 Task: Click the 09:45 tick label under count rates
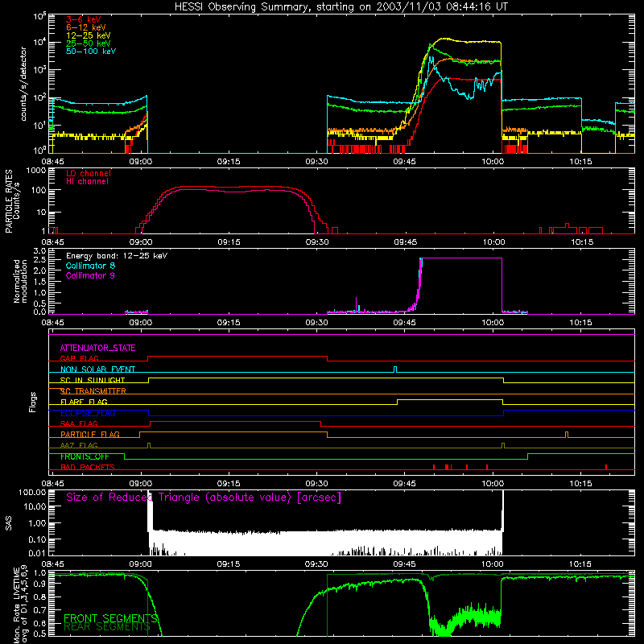[x=405, y=162]
